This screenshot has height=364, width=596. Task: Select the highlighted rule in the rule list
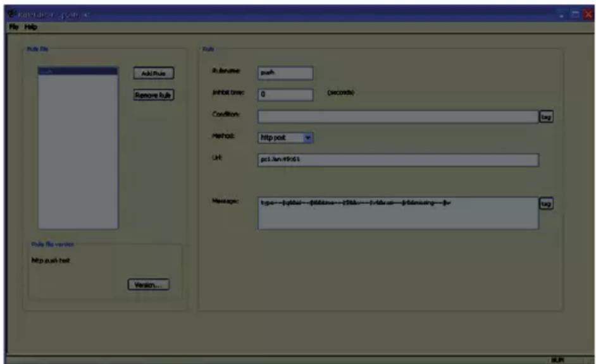click(78, 71)
